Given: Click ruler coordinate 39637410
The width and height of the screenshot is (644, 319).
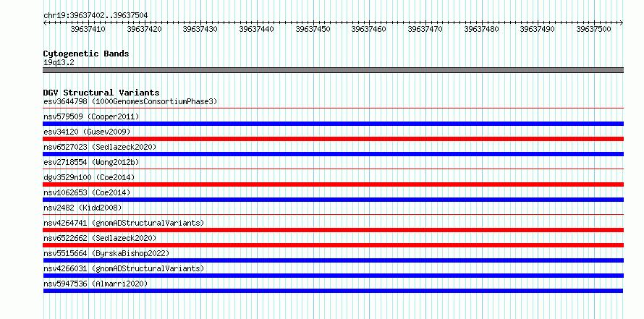Looking at the screenshot, I should pos(88,29).
